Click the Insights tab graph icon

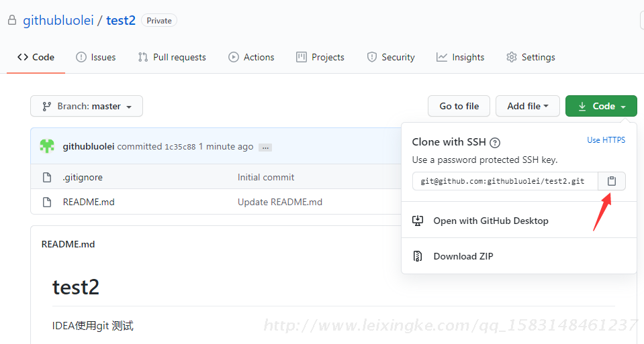pos(441,57)
